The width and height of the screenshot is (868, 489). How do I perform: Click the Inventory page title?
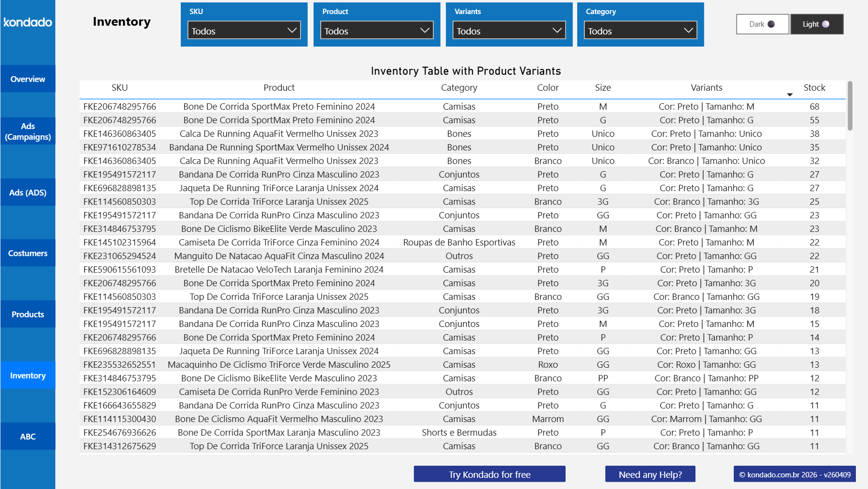pyautogui.click(x=122, y=21)
